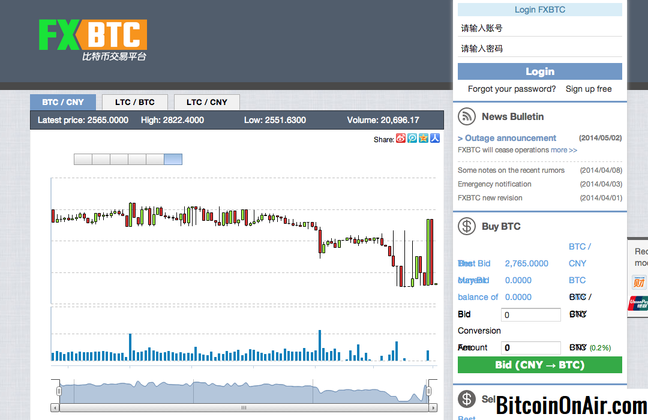Click the Tenpay payment icon
Viewport: 648px width, 420px height.
pyautogui.click(x=639, y=282)
